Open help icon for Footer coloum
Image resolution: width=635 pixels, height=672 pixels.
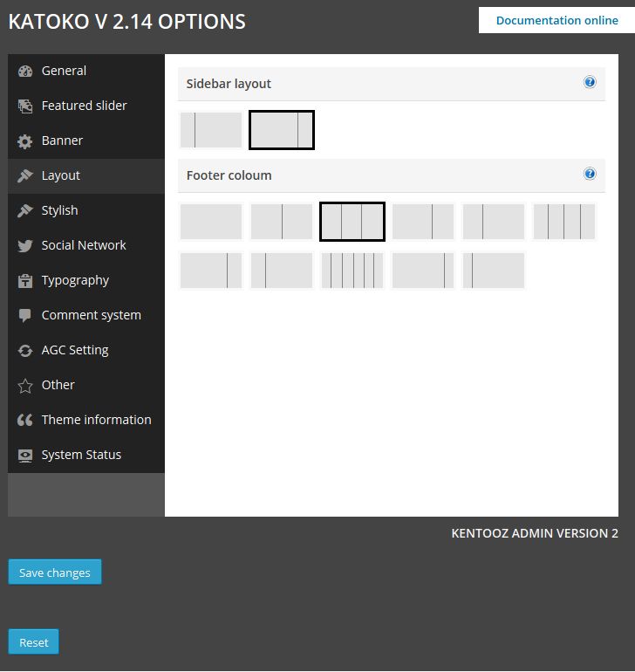coord(590,175)
